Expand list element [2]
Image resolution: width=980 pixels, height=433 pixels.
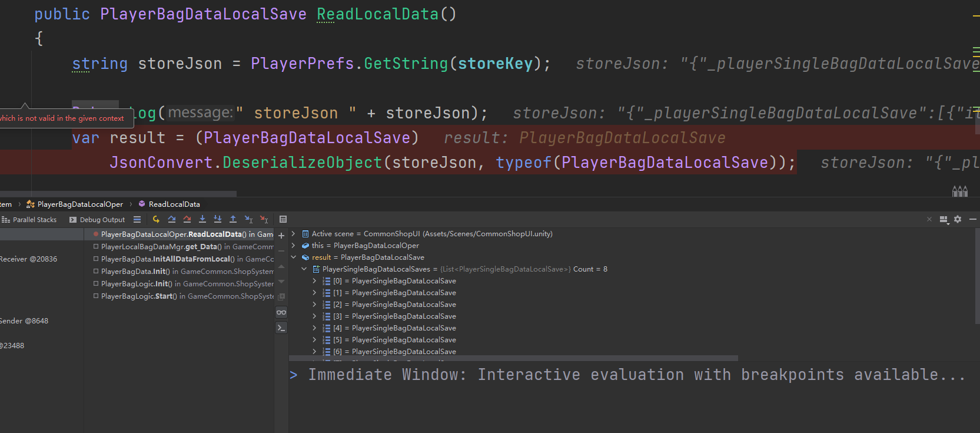click(x=314, y=305)
